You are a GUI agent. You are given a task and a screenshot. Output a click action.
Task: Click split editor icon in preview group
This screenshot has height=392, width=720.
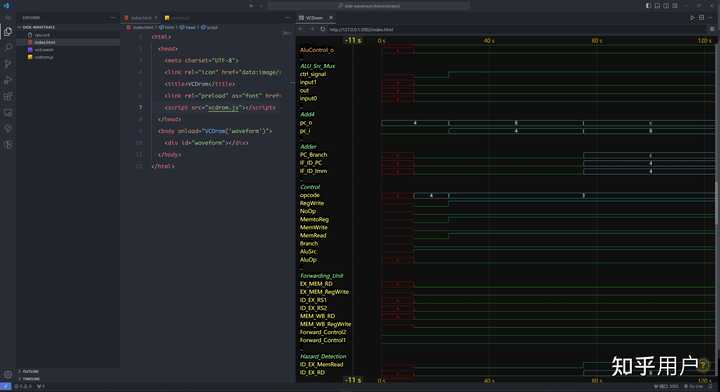(701, 18)
